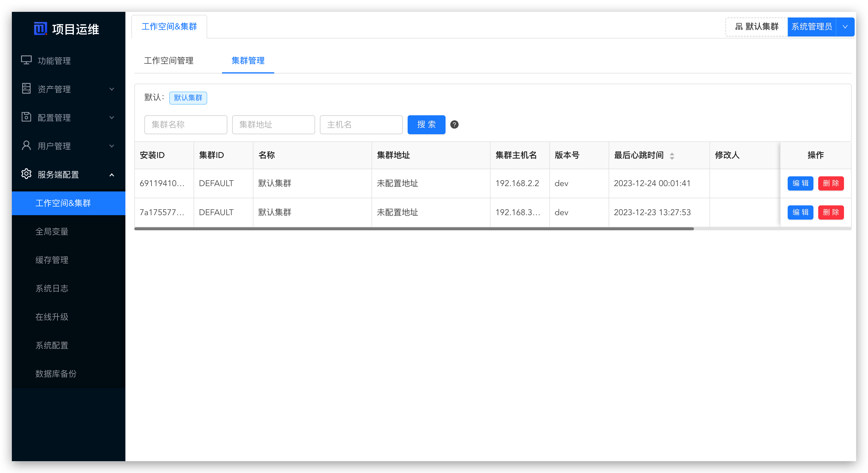Toggle sorting on 最后心跳时间 column

[x=672, y=156]
